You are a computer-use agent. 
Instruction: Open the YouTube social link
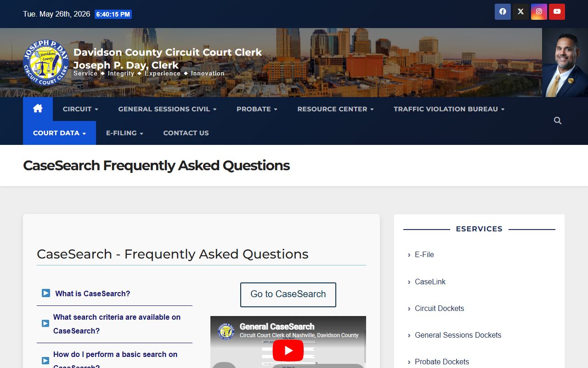point(557,12)
